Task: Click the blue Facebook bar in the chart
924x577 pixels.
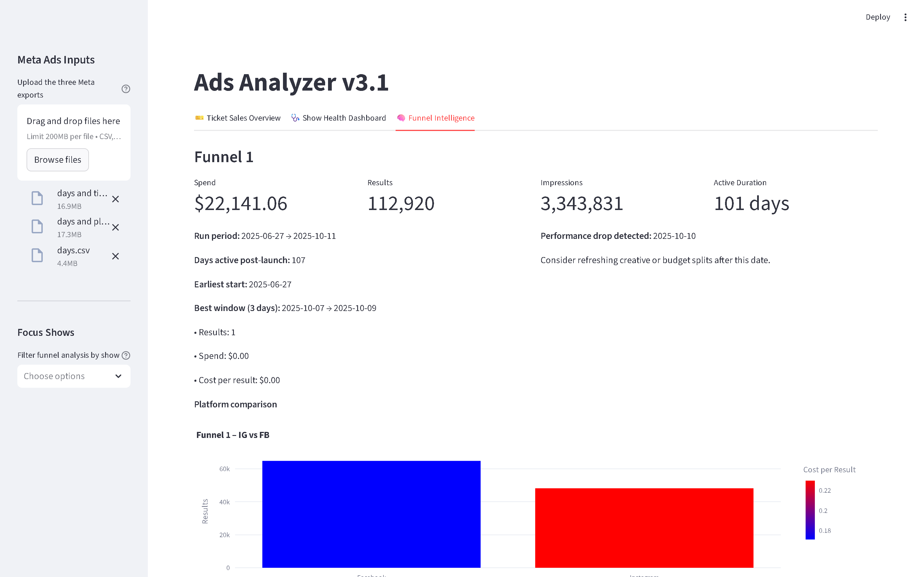Action: click(371, 515)
